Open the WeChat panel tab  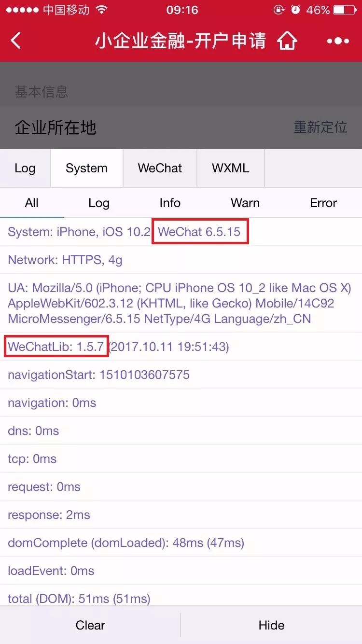click(x=160, y=168)
